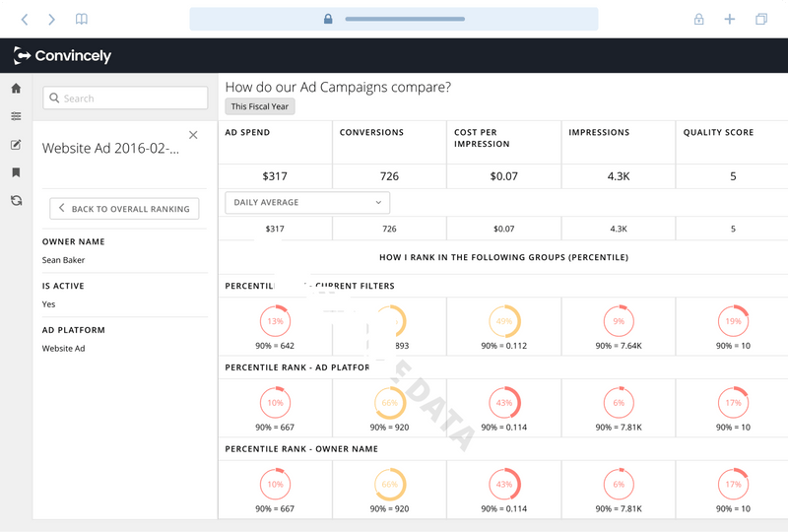Open the Home icon in left sidebar

(16, 89)
